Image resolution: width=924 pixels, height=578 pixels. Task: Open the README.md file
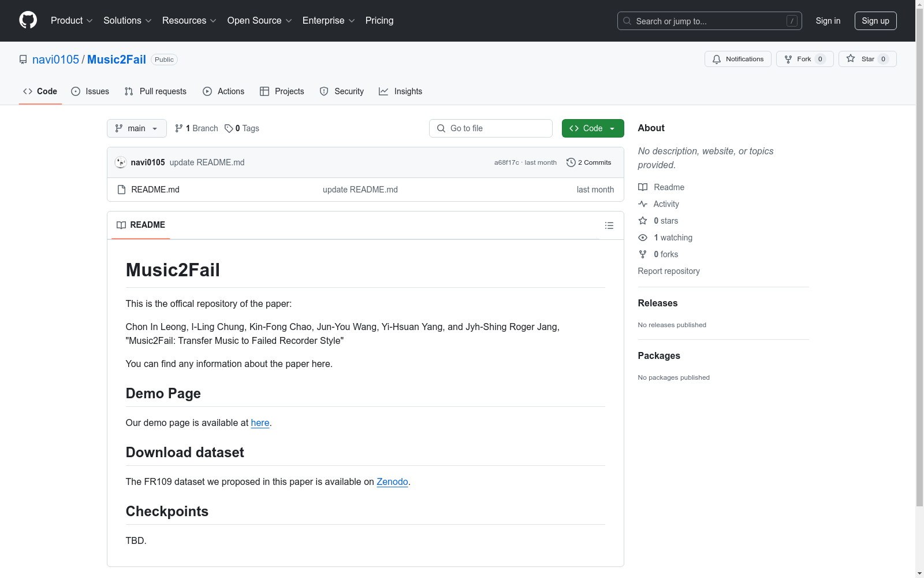[x=155, y=190]
